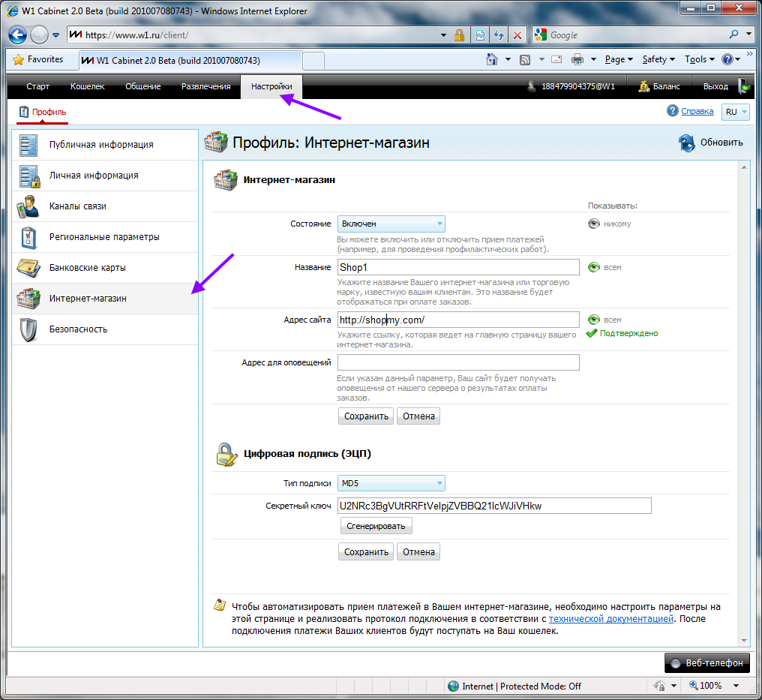
Task: Go to the Кошелек tab
Action: 88,86
